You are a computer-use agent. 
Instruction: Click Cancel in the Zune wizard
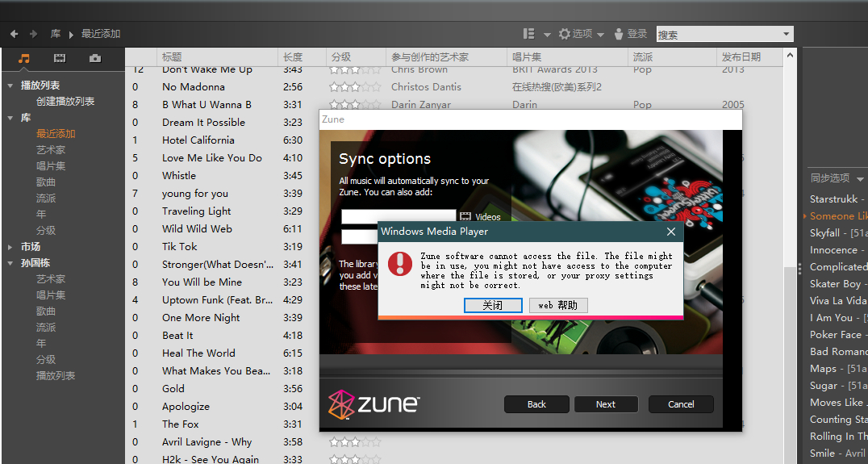coord(681,404)
